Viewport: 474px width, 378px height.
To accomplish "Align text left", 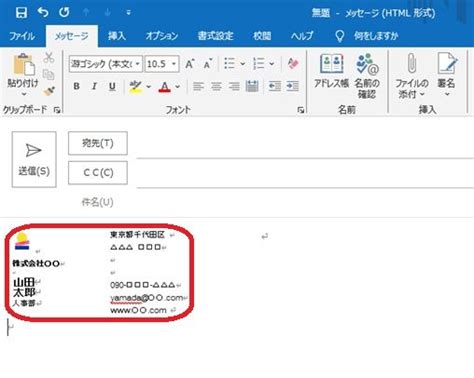I will (x=198, y=87).
